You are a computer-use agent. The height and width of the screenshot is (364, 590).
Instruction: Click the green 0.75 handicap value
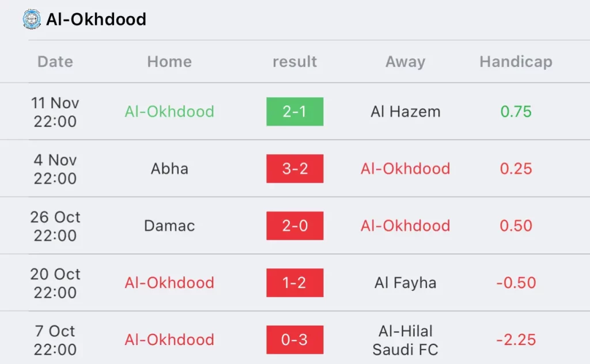pyautogui.click(x=516, y=112)
